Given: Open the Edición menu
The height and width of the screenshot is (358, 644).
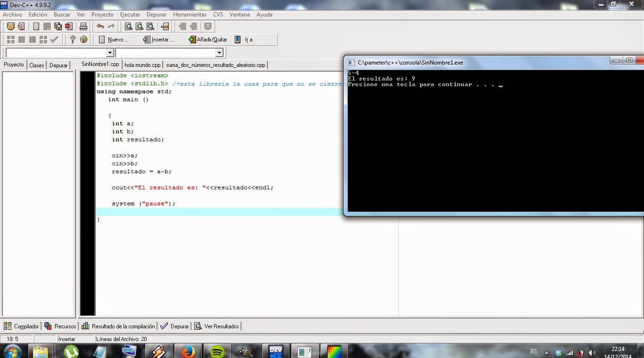Looking at the screenshot, I should coord(38,15).
